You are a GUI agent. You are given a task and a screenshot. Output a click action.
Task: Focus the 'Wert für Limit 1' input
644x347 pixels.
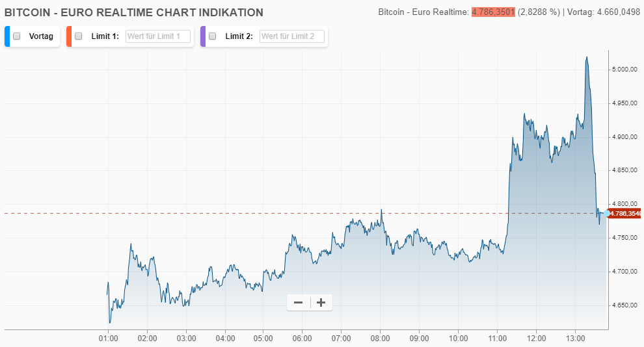point(157,36)
